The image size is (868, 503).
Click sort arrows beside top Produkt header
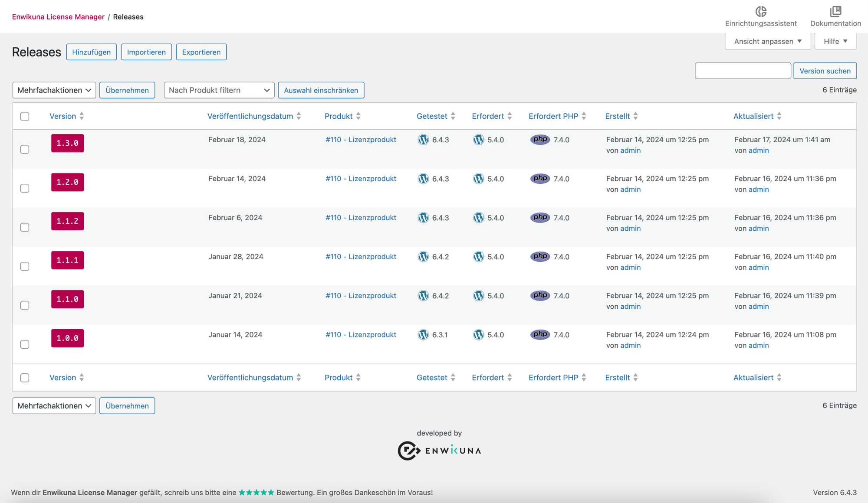pos(358,116)
